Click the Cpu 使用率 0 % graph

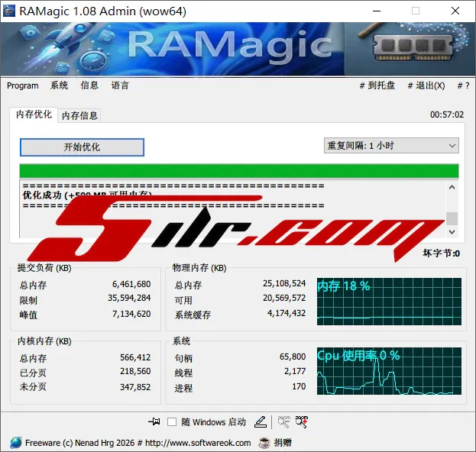coord(389,371)
